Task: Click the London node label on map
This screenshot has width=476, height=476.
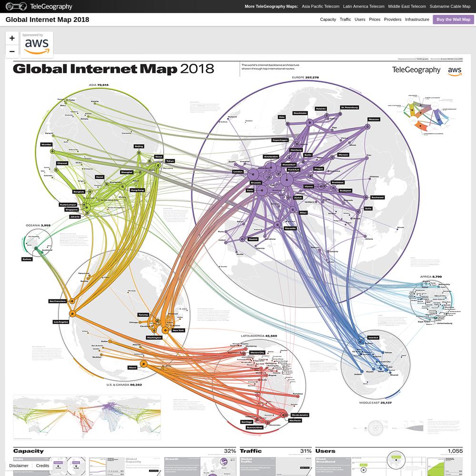Action: click(238, 171)
